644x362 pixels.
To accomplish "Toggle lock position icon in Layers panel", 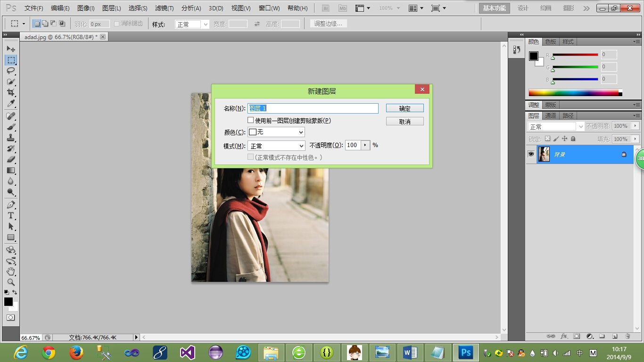I will coord(565,139).
